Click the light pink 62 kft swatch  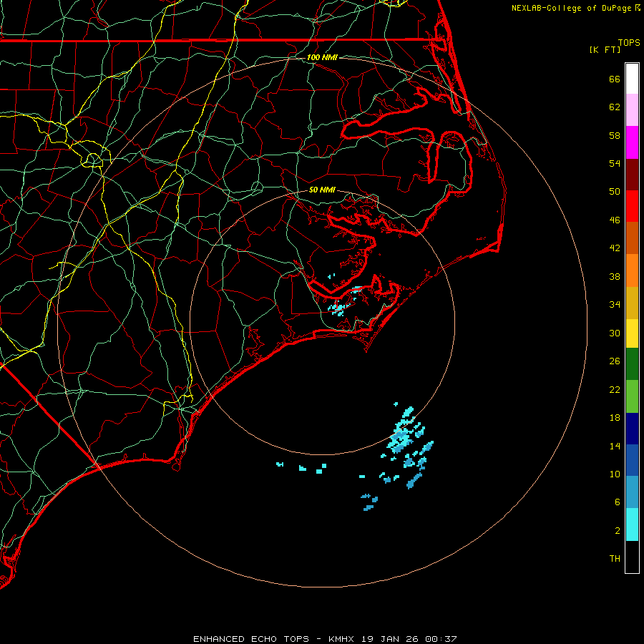632,110
